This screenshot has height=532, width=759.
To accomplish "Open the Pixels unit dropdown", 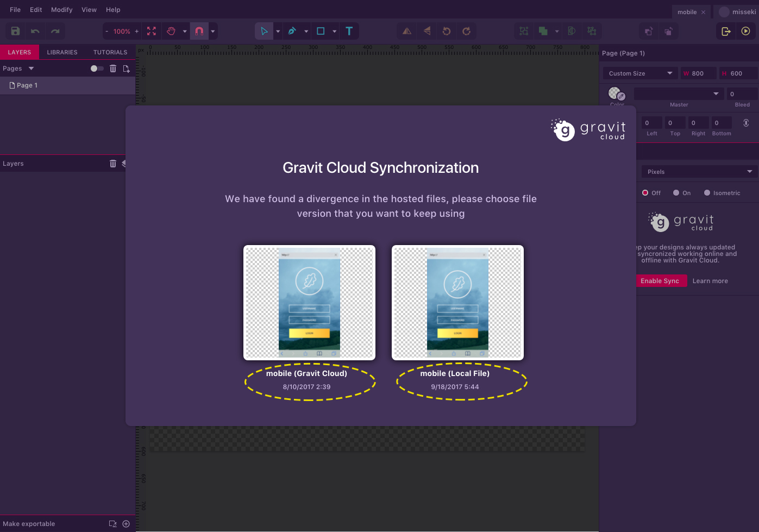I will click(x=699, y=172).
